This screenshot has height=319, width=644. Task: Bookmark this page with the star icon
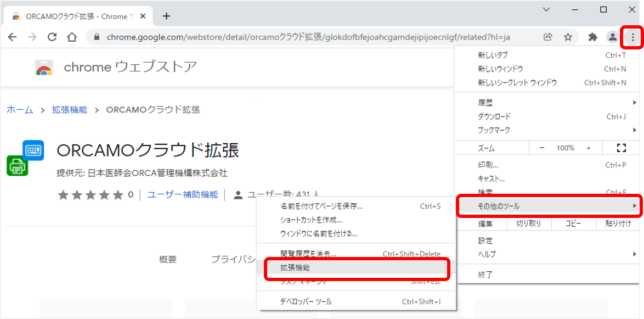click(568, 37)
